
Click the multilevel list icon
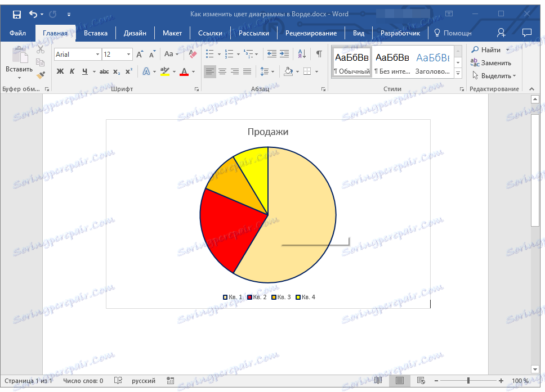248,54
